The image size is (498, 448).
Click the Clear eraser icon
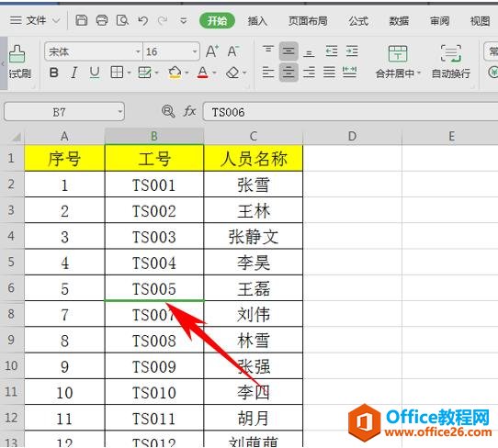(232, 73)
